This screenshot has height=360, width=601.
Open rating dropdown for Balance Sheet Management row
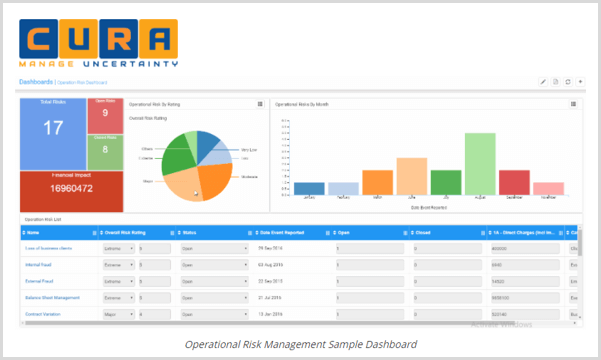pos(119,298)
